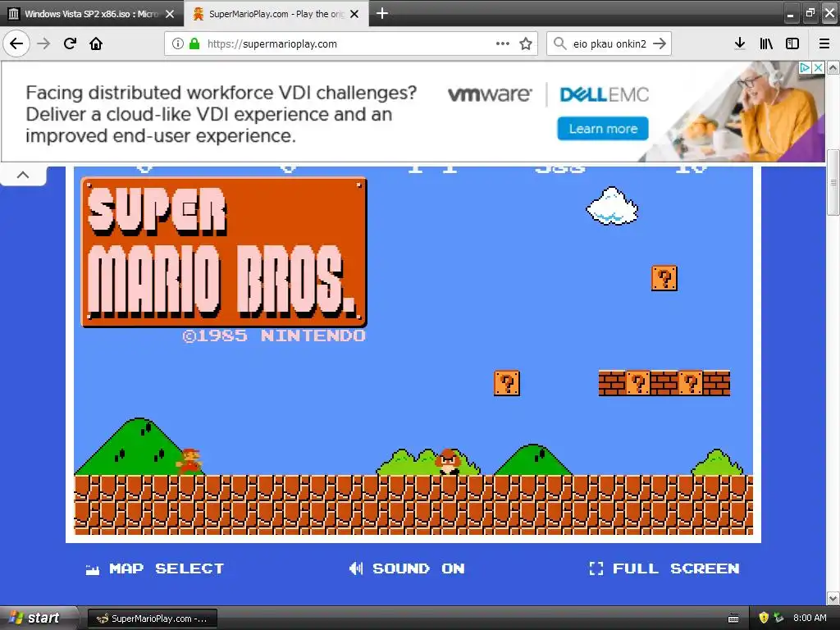Viewport: 840px width, 630px height.
Task: Click the ©1985 NINTENDO text
Action: [x=274, y=336]
